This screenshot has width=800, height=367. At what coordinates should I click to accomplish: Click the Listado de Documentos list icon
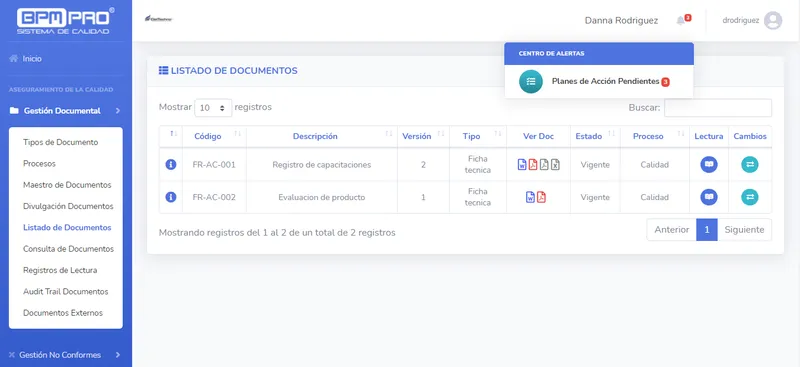coord(163,70)
